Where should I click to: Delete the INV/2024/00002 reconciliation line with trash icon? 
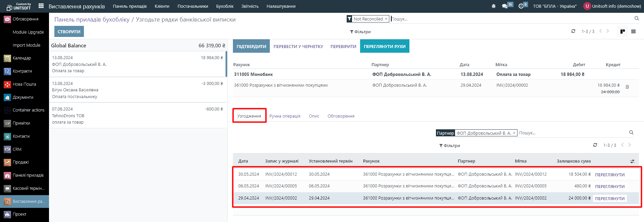(x=627, y=87)
